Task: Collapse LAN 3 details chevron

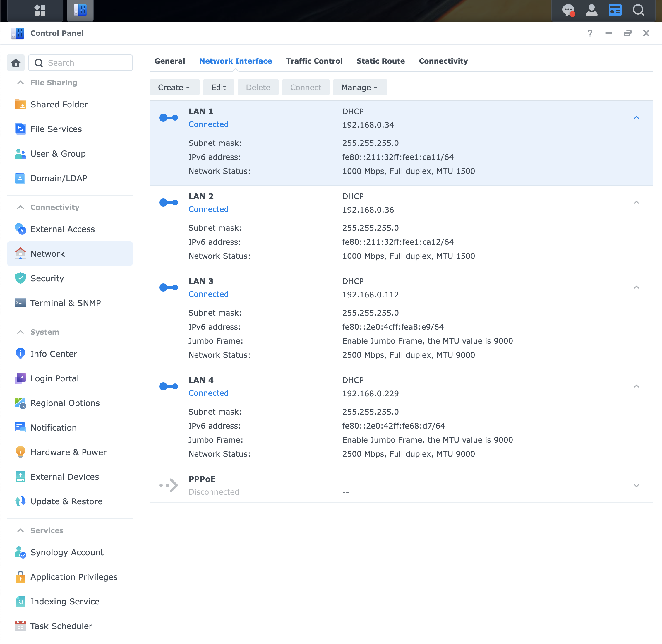Action: pos(637,287)
